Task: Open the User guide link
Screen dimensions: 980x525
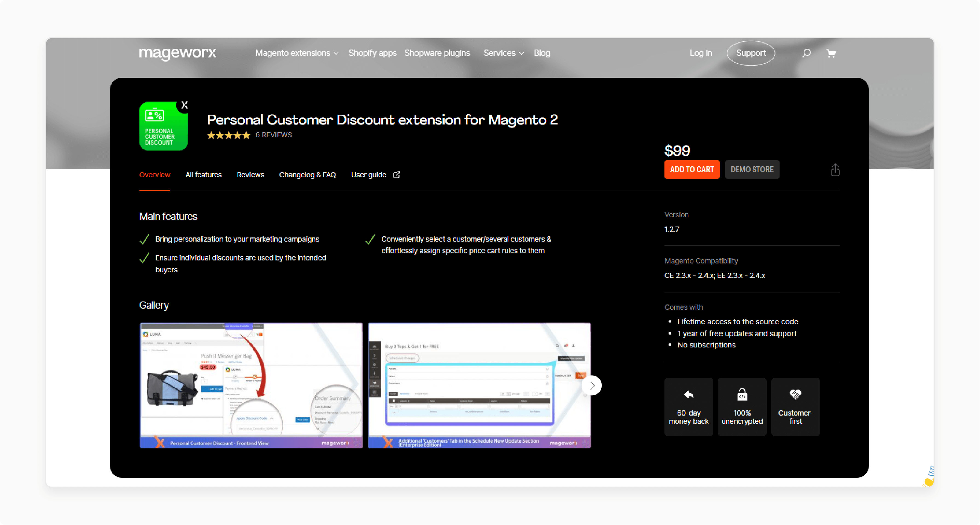Action: pos(369,175)
